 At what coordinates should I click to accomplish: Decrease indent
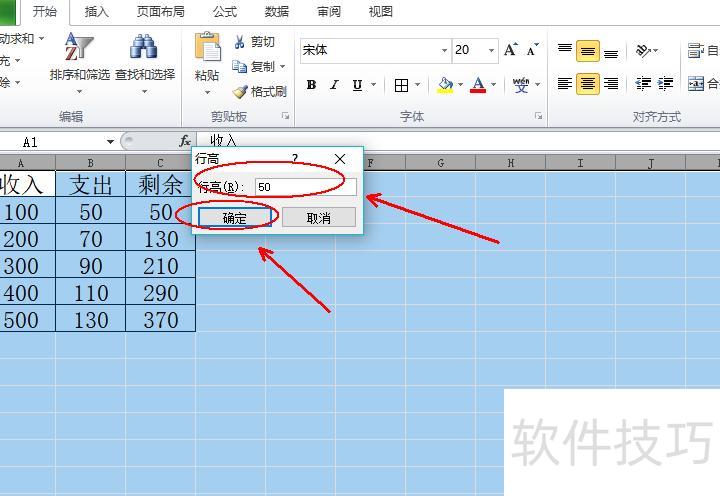[x=643, y=84]
